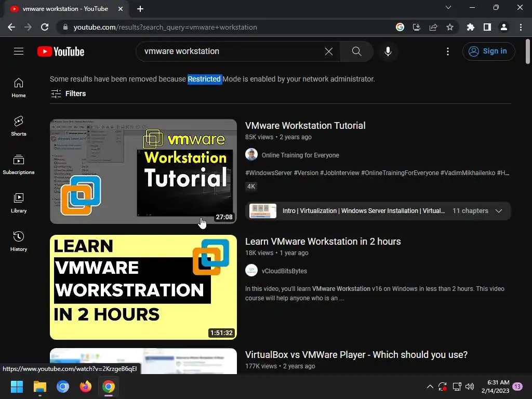This screenshot has height=399, width=532.
Task: Click the YouTube logo
Action: [61, 51]
